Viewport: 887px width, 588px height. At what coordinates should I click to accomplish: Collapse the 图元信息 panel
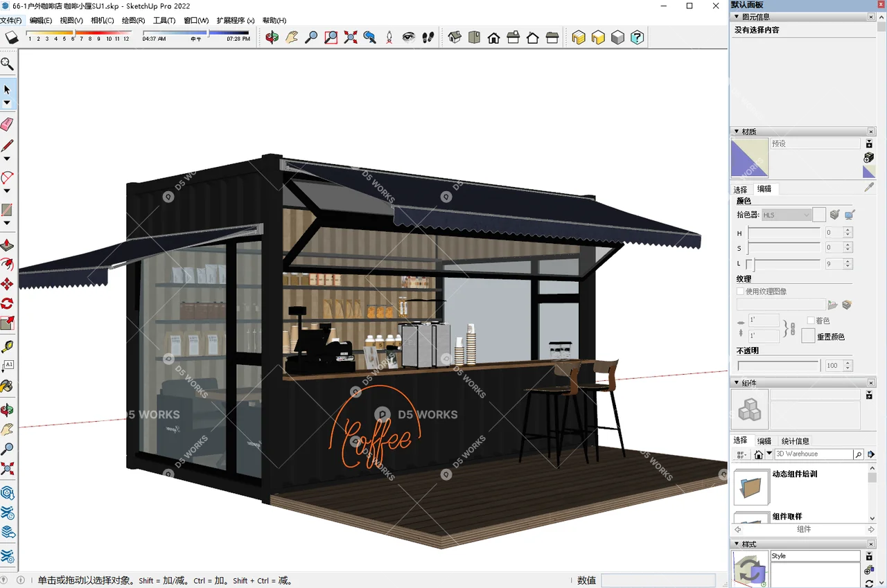(736, 17)
